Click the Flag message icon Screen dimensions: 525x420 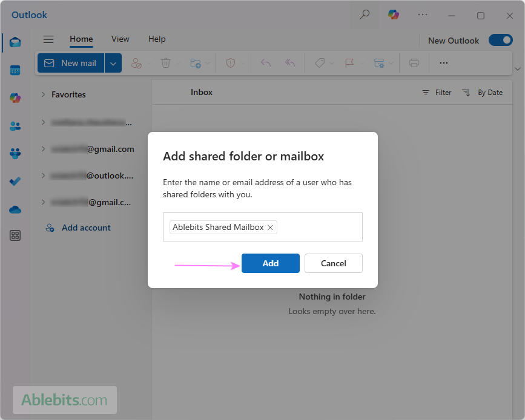[349, 63]
